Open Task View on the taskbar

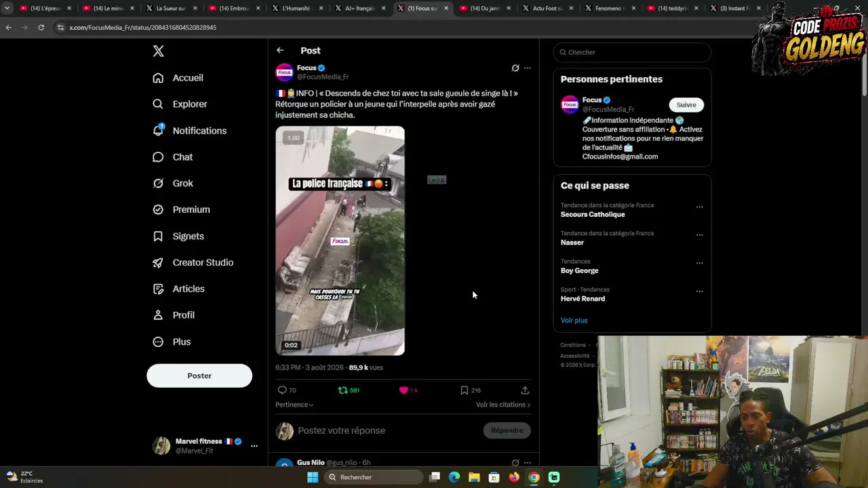[x=435, y=477]
